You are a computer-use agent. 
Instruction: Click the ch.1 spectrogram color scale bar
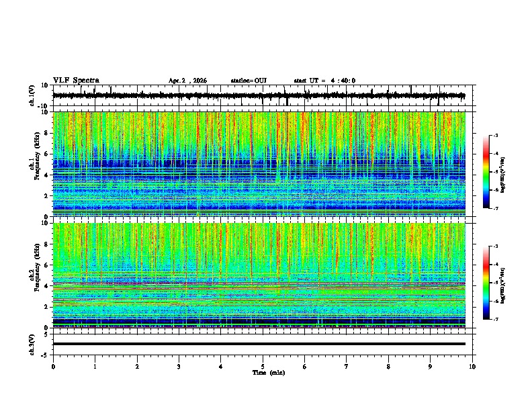coord(486,172)
